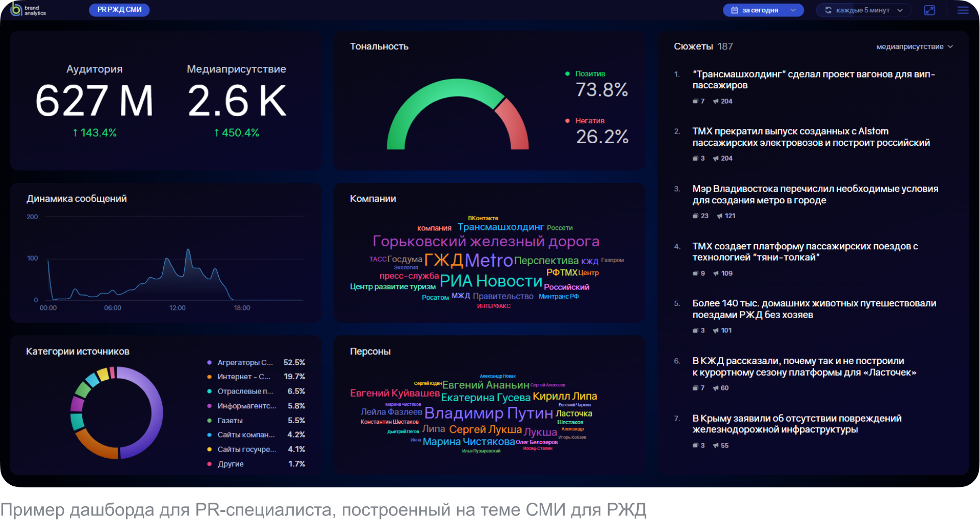Viewport: 980px width, 520px height.
Task: Click message icon under ТМХ Alstom story
Action: [x=695, y=159]
